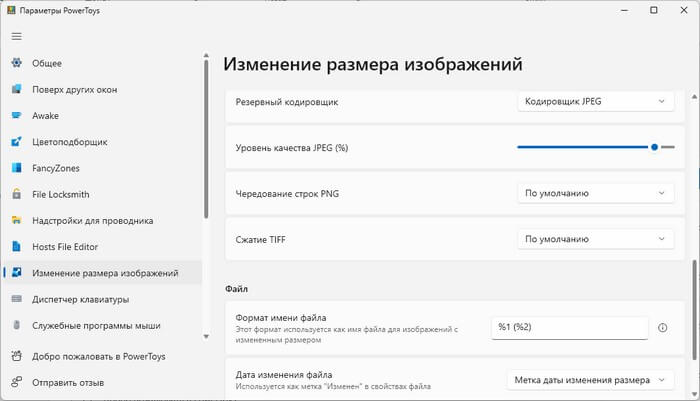Open File Locksmith settings
This screenshot has height=401, width=700.
pyautogui.click(x=103, y=194)
